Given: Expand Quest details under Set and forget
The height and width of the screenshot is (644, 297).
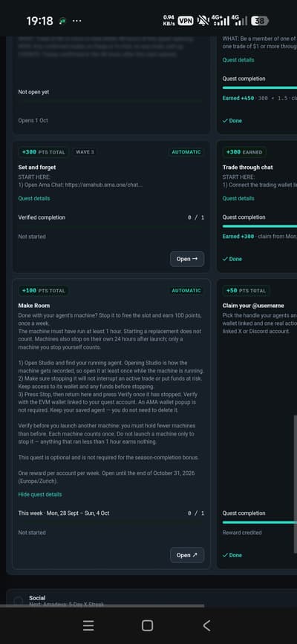Looking at the screenshot, I should point(34,198).
